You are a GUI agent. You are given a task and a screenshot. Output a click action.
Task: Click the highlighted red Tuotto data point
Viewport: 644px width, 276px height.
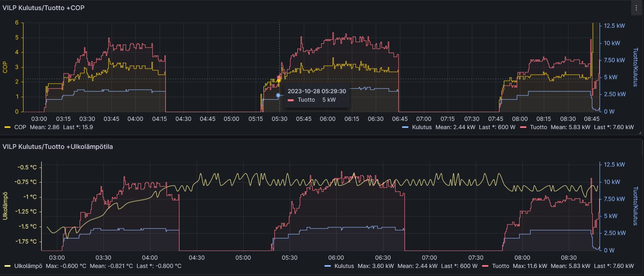tap(279, 77)
